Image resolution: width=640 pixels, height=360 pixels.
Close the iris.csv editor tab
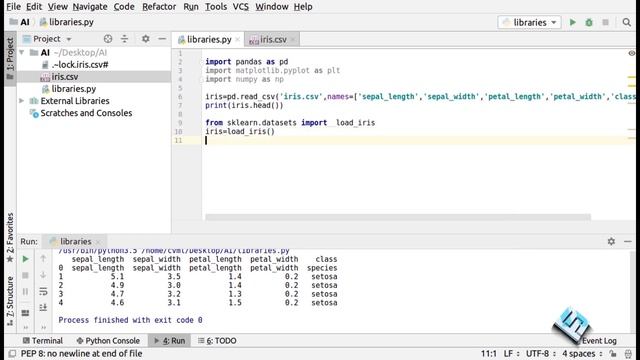(x=293, y=40)
